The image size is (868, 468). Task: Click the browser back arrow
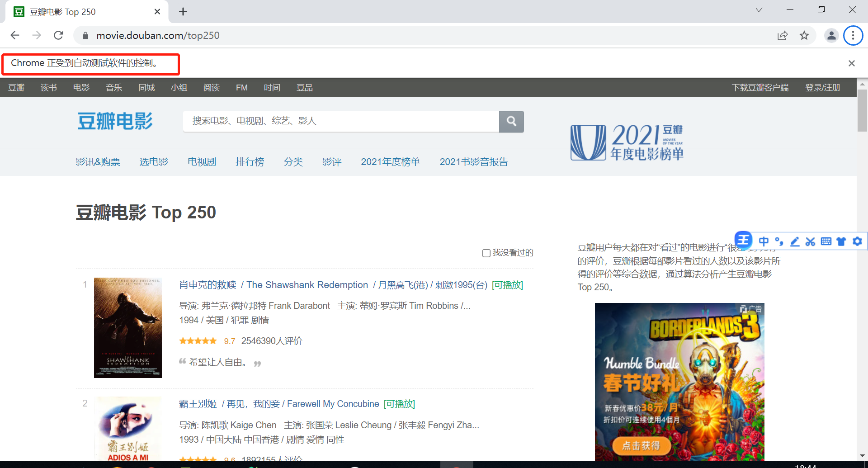tap(15, 35)
